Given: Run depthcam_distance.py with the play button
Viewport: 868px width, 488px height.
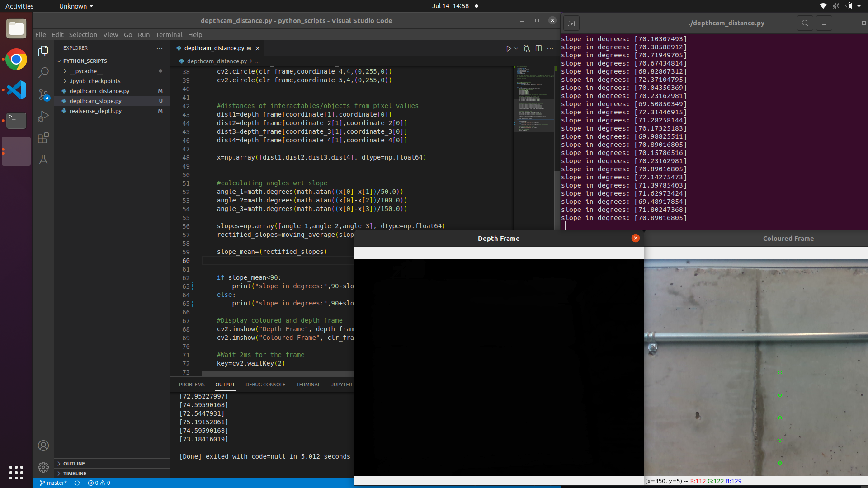Looking at the screenshot, I should (x=509, y=48).
